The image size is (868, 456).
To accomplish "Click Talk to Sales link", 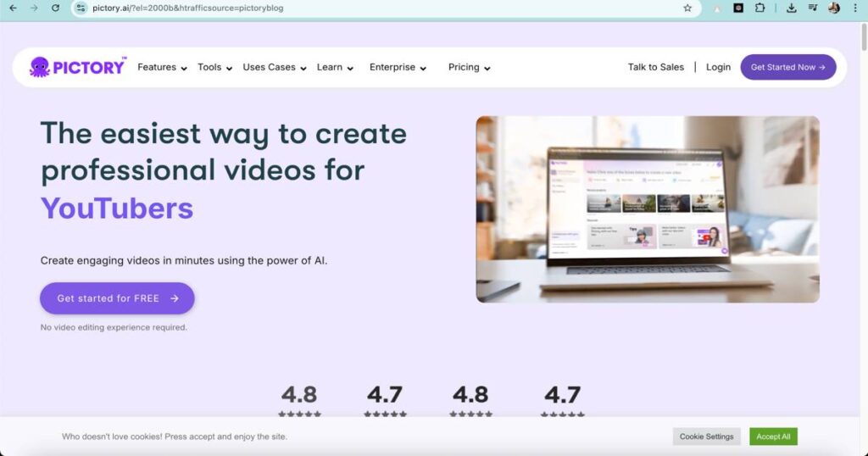I will pyautogui.click(x=655, y=67).
